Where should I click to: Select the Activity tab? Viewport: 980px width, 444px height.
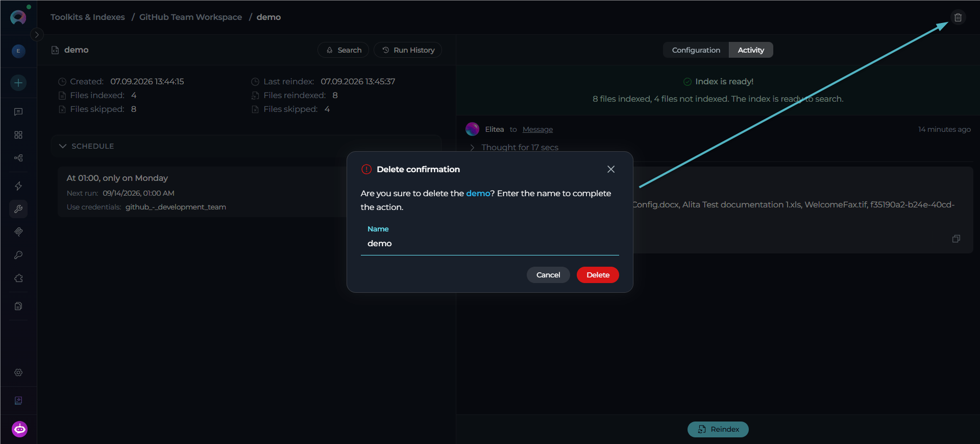click(751, 50)
